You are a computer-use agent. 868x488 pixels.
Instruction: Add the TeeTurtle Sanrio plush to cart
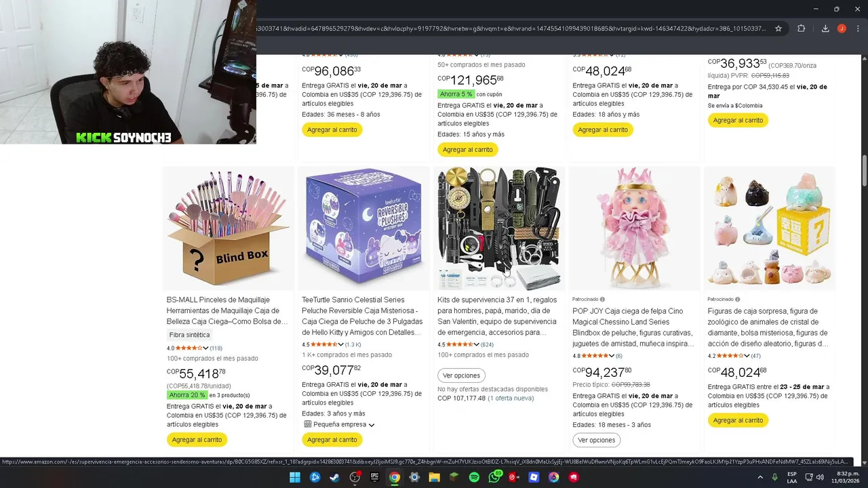click(332, 440)
